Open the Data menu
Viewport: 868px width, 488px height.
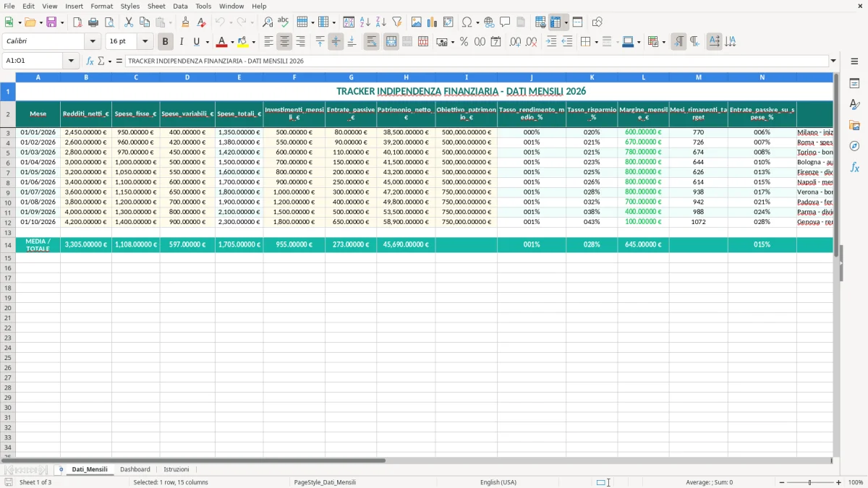pyautogui.click(x=180, y=6)
